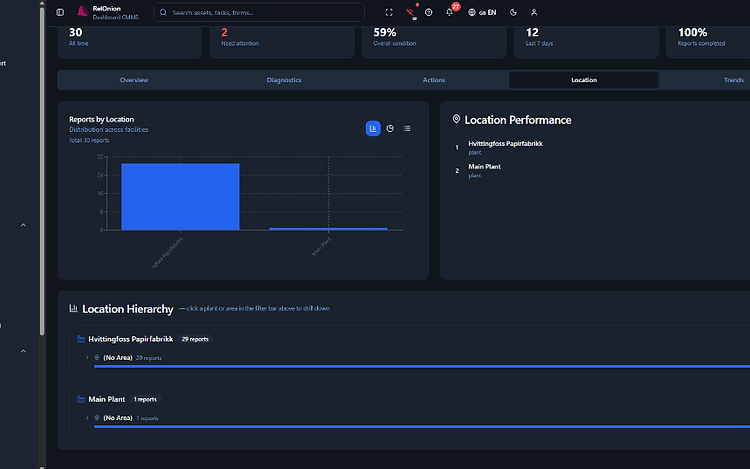Click the Location Performance pin icon

[x=456, y=119]
